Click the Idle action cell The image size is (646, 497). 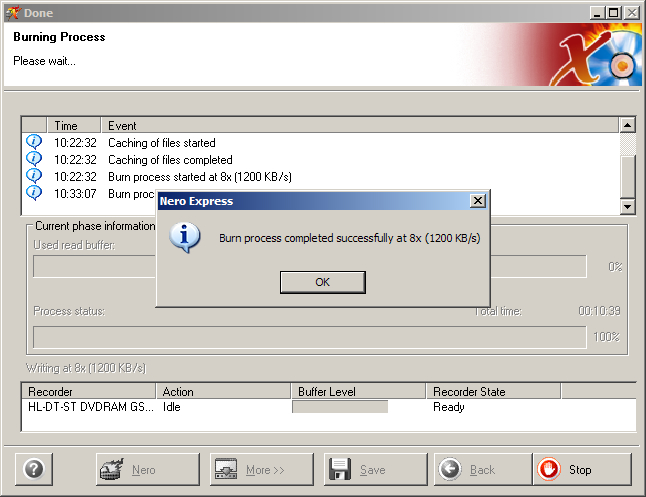[172, 407]
